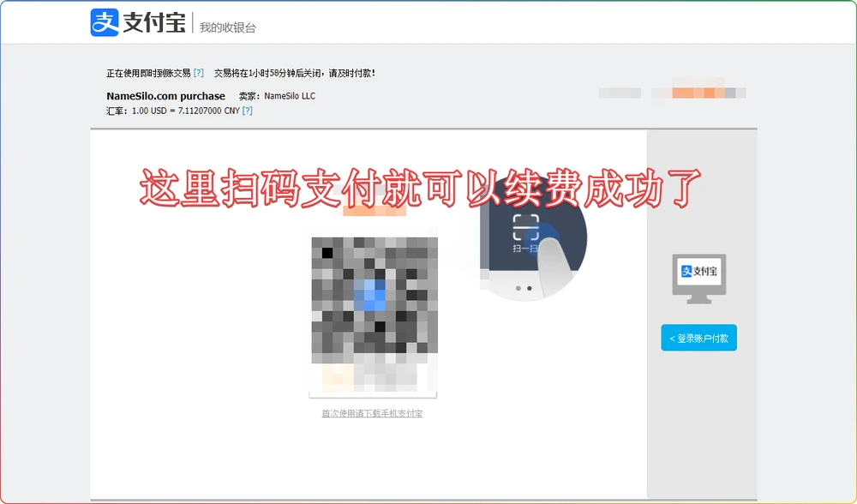Click the seller name NameSilo LLC

[291, 96]
